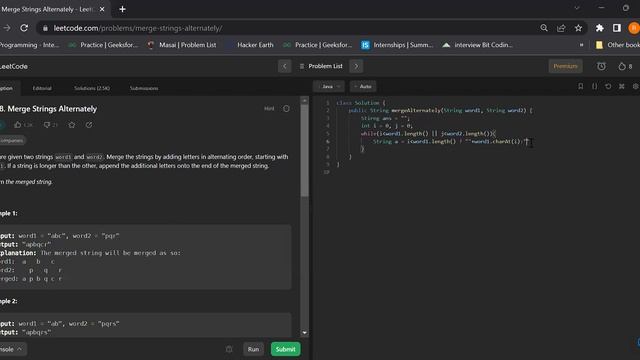Click the format code braces icon
Image resolution: width=640 pixels, height=360 pixels.
pos(594,87)
